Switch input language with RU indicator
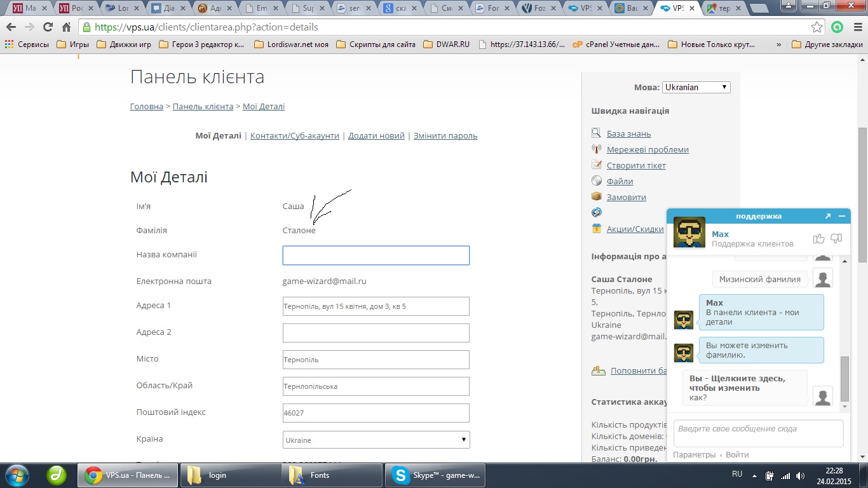This screenshot has height=488, width=868. [737, 475]
